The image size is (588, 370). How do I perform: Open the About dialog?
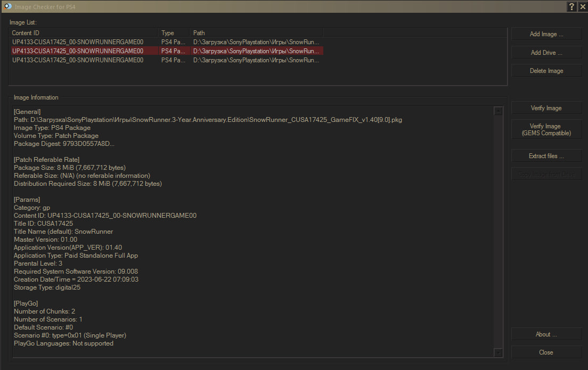coord(546,334)
